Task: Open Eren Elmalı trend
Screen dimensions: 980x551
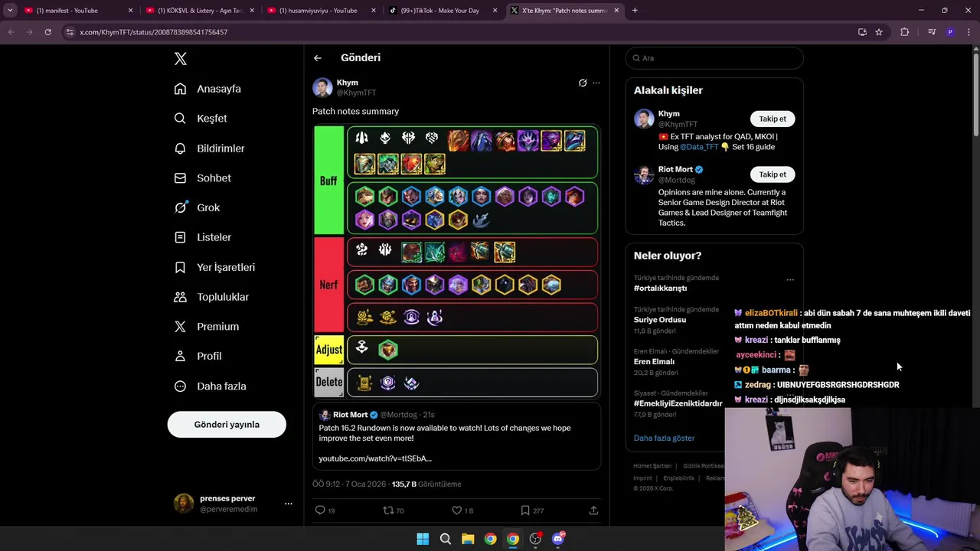Action: [654, 362]
